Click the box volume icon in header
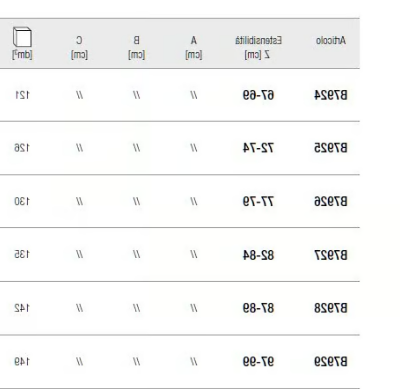This screenshot has height=389, width=400. click(22, 37)
